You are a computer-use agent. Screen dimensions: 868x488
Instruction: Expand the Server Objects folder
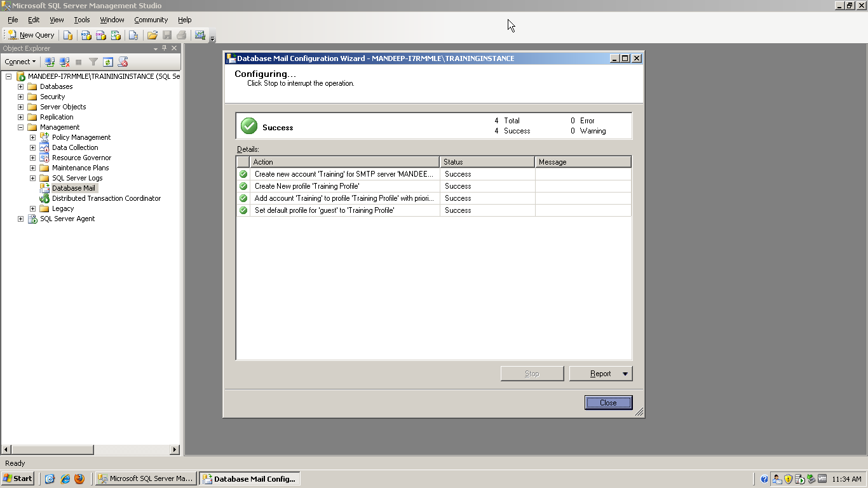(21, 107)
